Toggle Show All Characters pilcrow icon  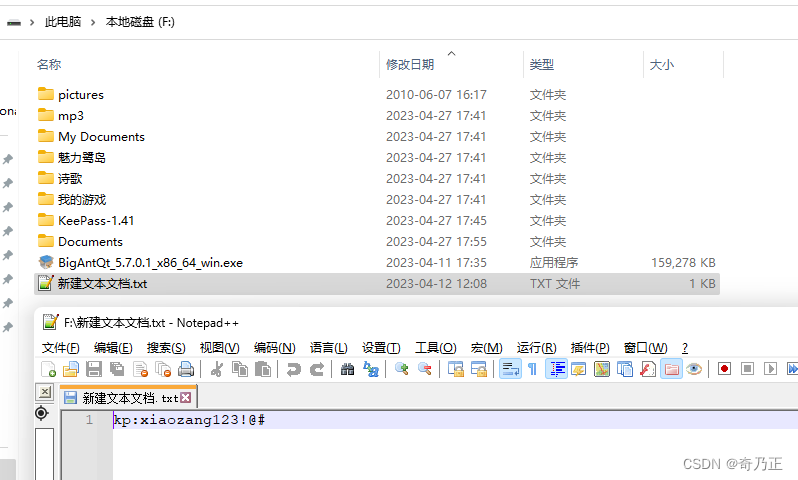pos(532,369)
